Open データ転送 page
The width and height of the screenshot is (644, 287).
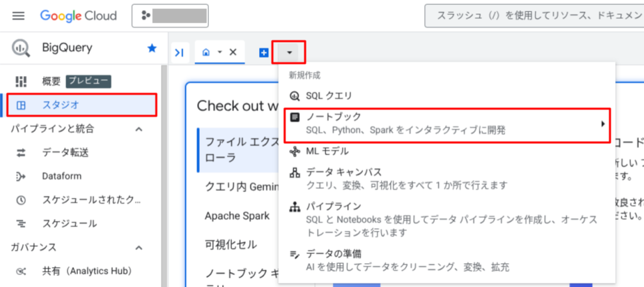pos(65,153)
